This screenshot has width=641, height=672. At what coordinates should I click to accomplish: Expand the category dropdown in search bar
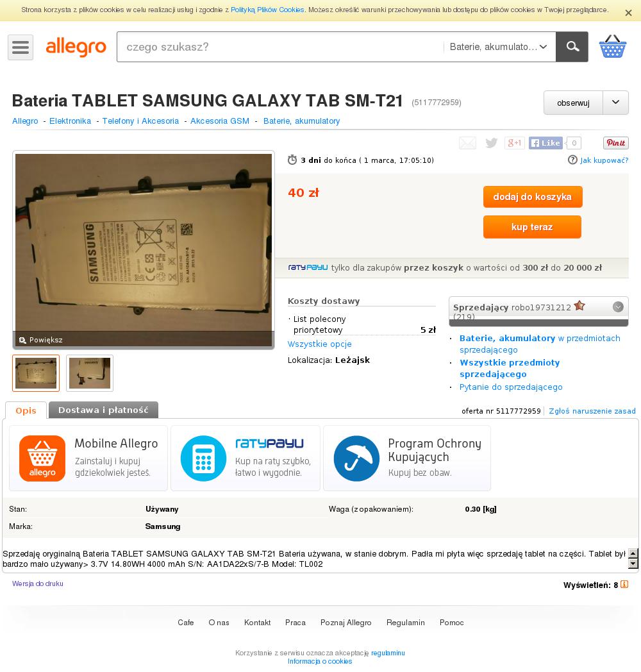click(499, 47)
